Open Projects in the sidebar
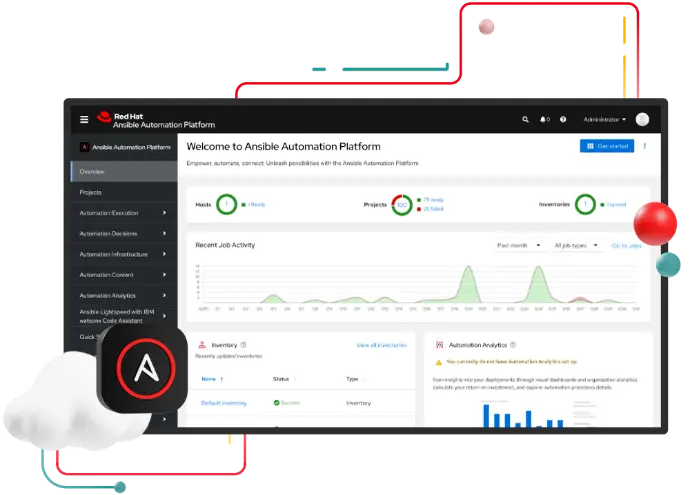Viewport: 690px width, 495px height. pos(124,192)
